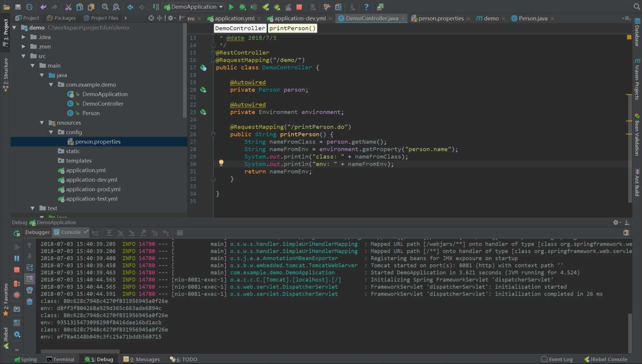Screen dimensions: 642x364
Task: Click the blue Back navigation arrow
Action: [130, 7]
